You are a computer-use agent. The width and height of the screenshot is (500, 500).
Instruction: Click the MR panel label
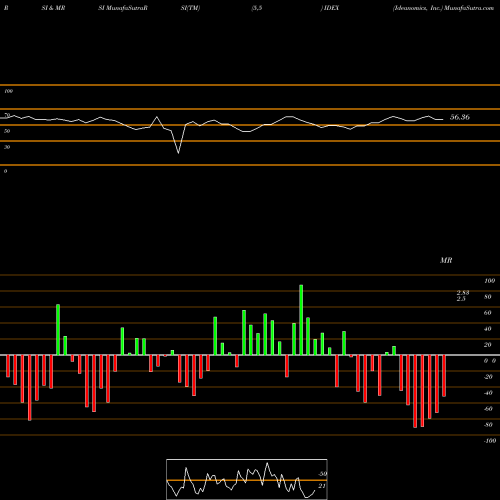(446, 260)
